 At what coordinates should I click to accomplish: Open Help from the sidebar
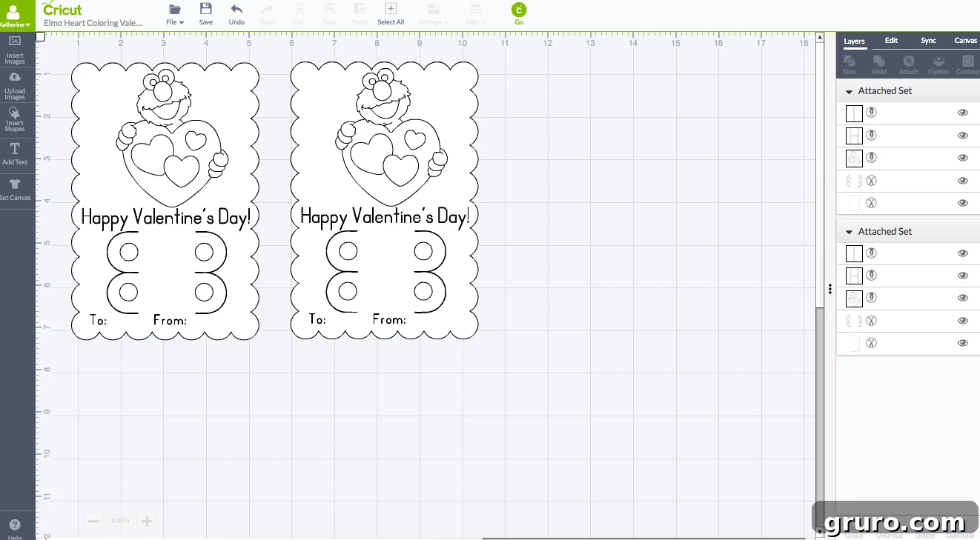coord(15,529)
